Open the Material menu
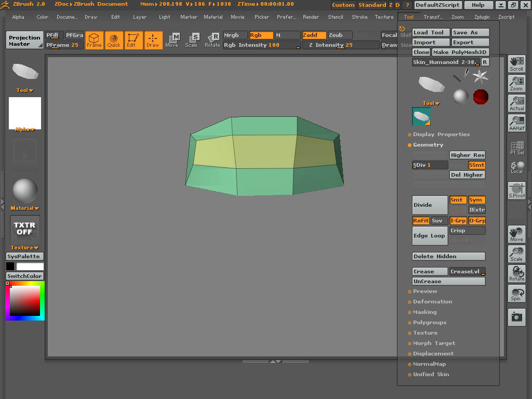The height and width of the screenshot is (399, 532). click(213, 17)
